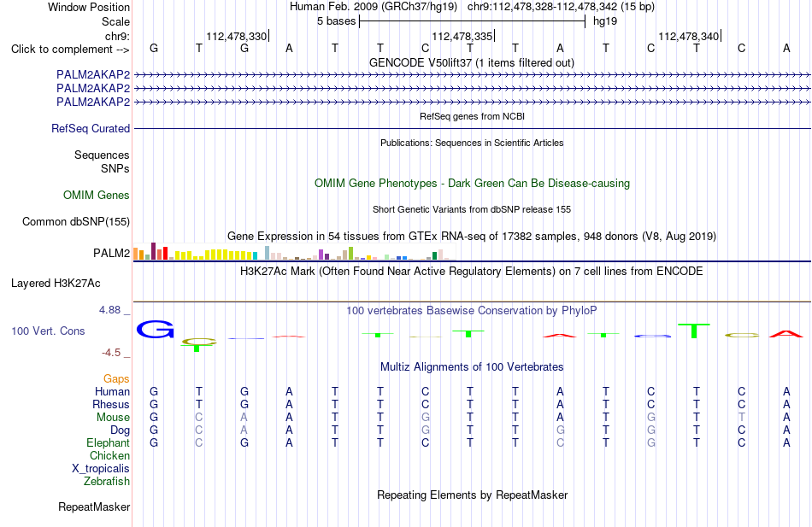Open GENCODE V50lift37 track title
This screenshot has height=527, width=812.
pyautogui.click(x=472, y=62)
